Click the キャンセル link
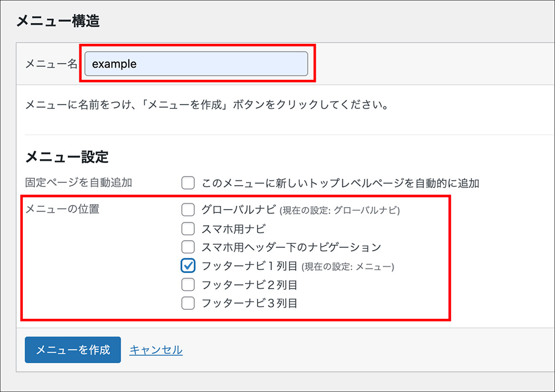555x392 pixels. (x=156, y=350)
